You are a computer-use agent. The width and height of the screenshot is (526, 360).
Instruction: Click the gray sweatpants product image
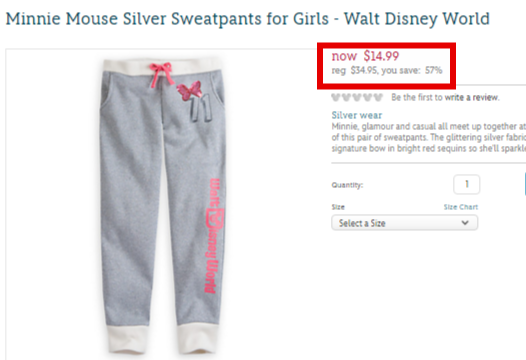pos(163,205)
